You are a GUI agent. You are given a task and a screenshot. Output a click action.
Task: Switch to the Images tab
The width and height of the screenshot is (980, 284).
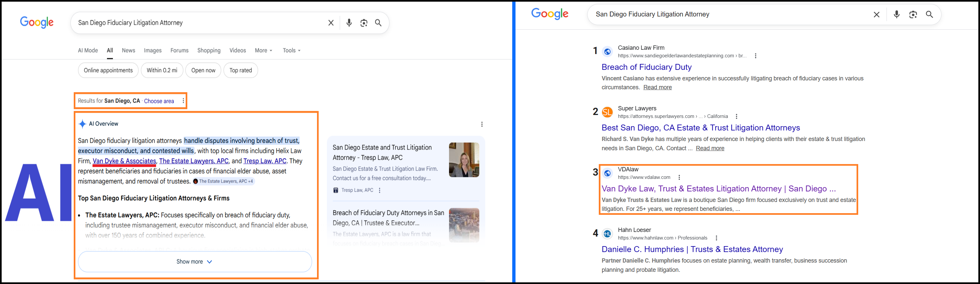pos(152,50)
